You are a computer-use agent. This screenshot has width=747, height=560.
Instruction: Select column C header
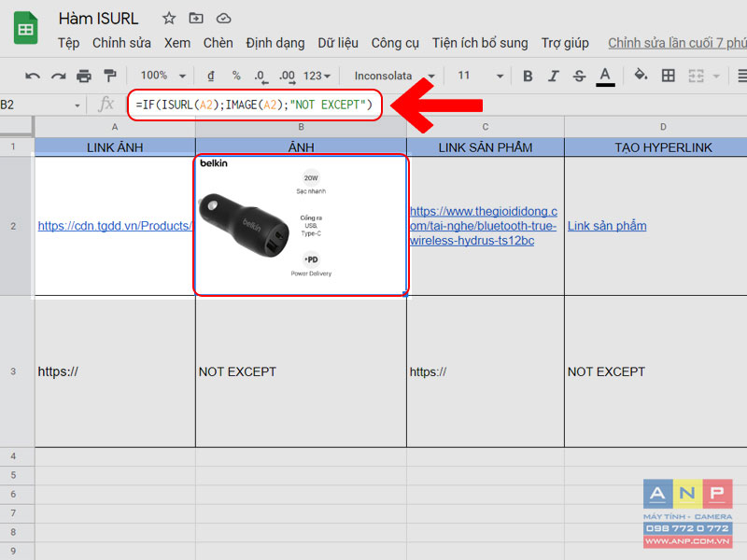486,127
